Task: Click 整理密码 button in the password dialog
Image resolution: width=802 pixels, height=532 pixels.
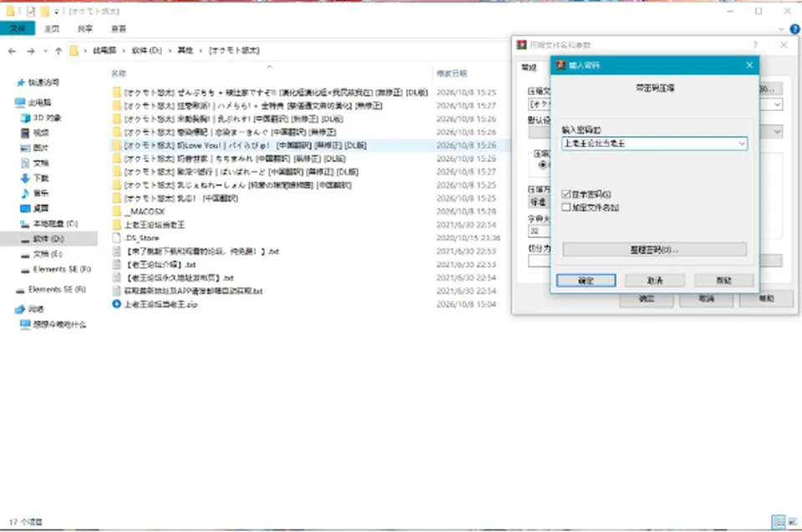Action: 654,250
